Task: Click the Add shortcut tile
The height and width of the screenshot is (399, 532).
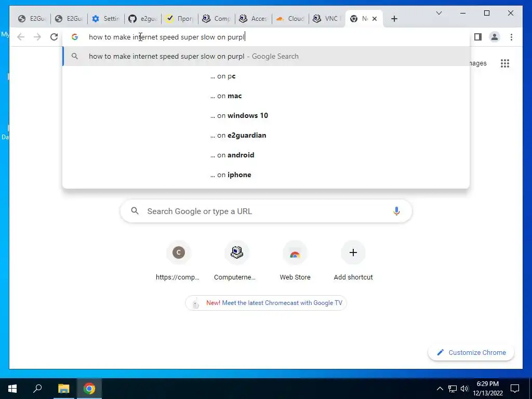Action: [353, 261]
